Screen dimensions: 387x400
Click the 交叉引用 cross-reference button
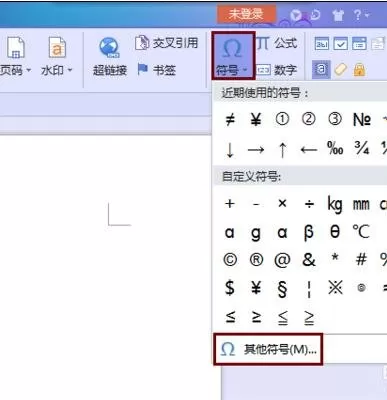[x=167, y=43]
